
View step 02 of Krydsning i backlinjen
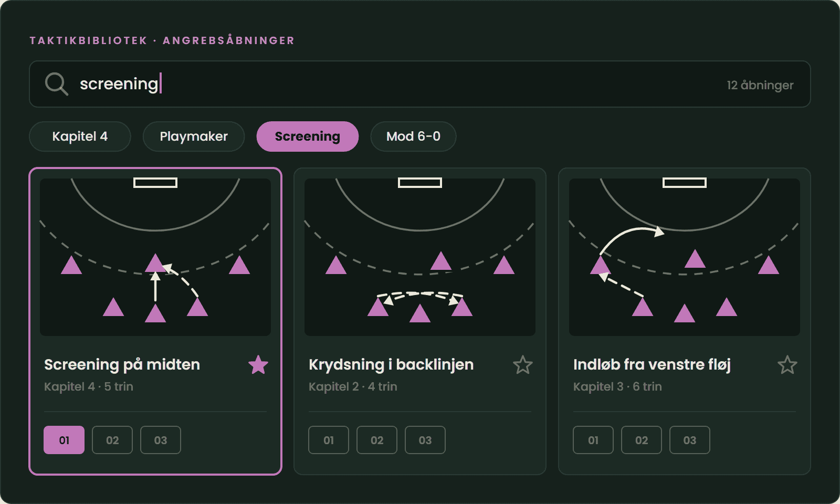tap(377, 440)
